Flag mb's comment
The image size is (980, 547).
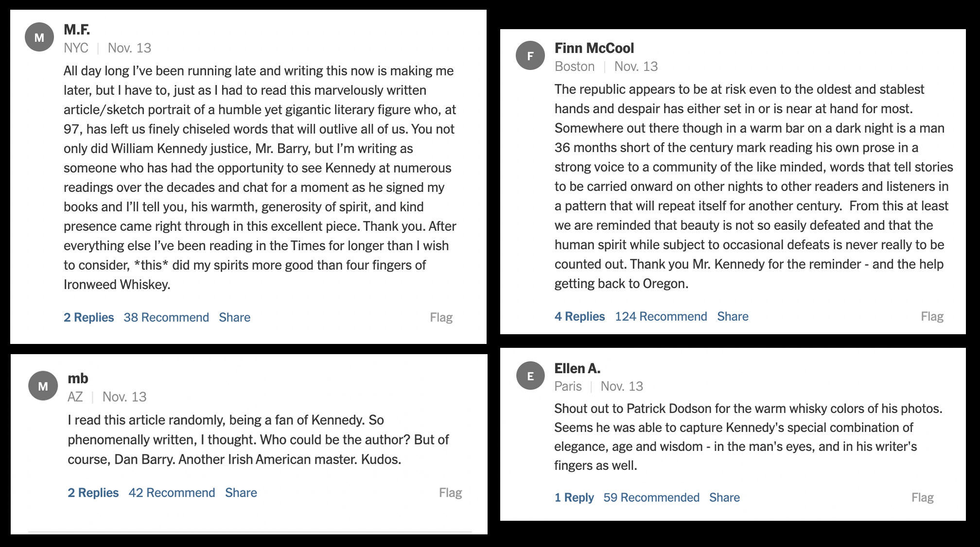[450, 493]
